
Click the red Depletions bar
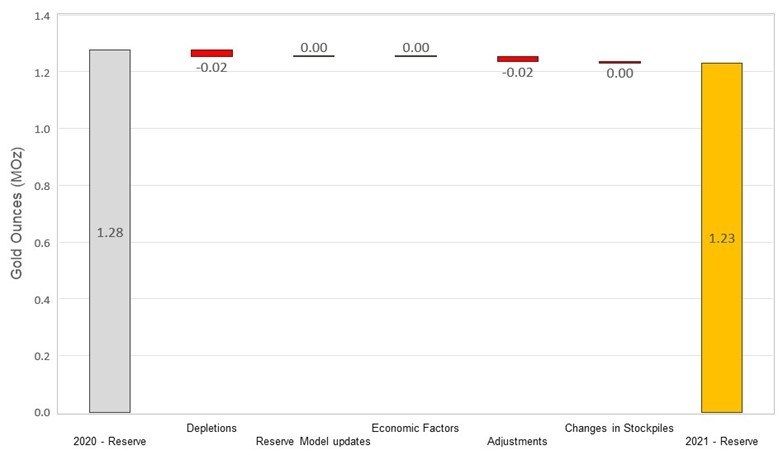click(211, 53)
